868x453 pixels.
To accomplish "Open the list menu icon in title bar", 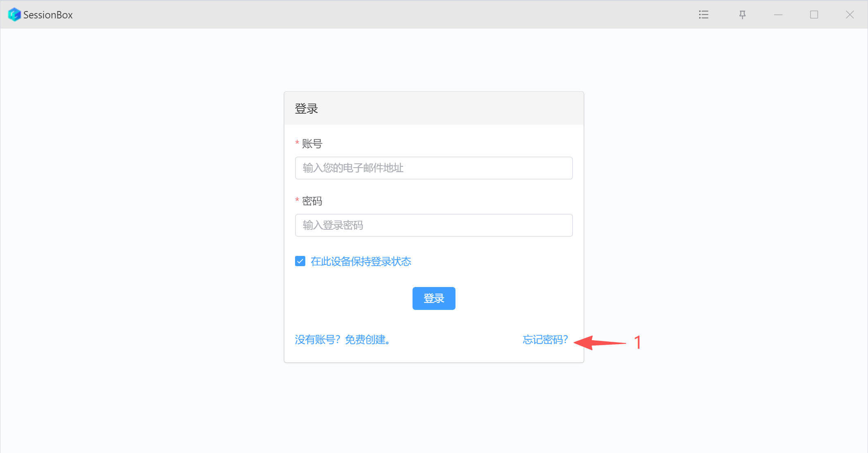I will pos(703,15).
